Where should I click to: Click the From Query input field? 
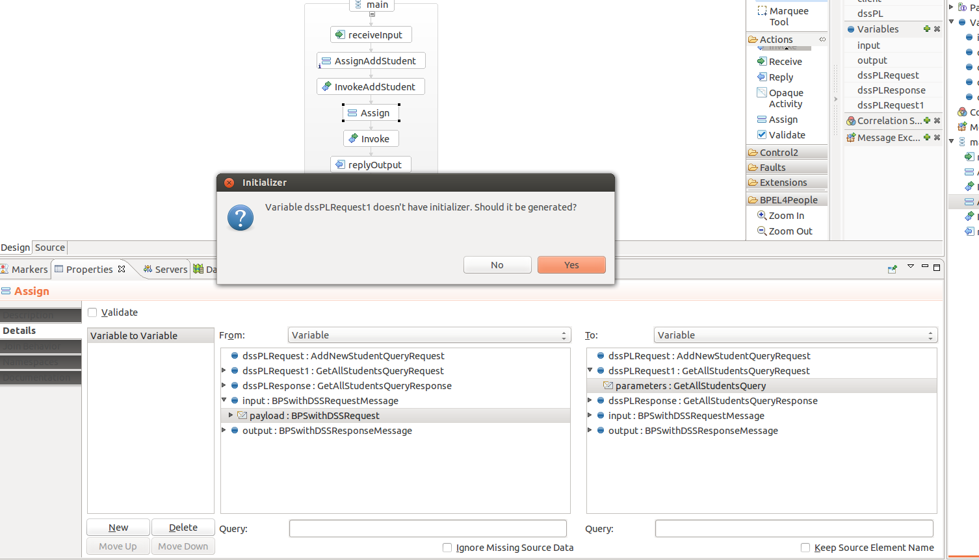(428, 529)
